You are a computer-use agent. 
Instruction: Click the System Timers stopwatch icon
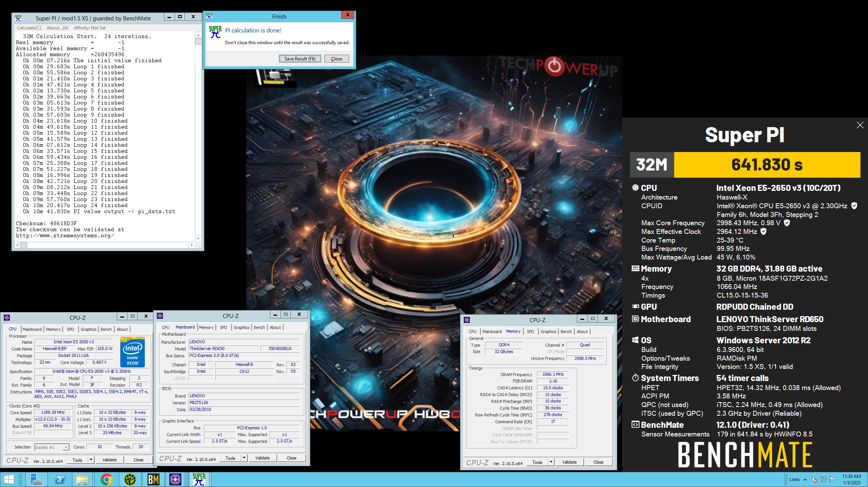pos(635,378)
